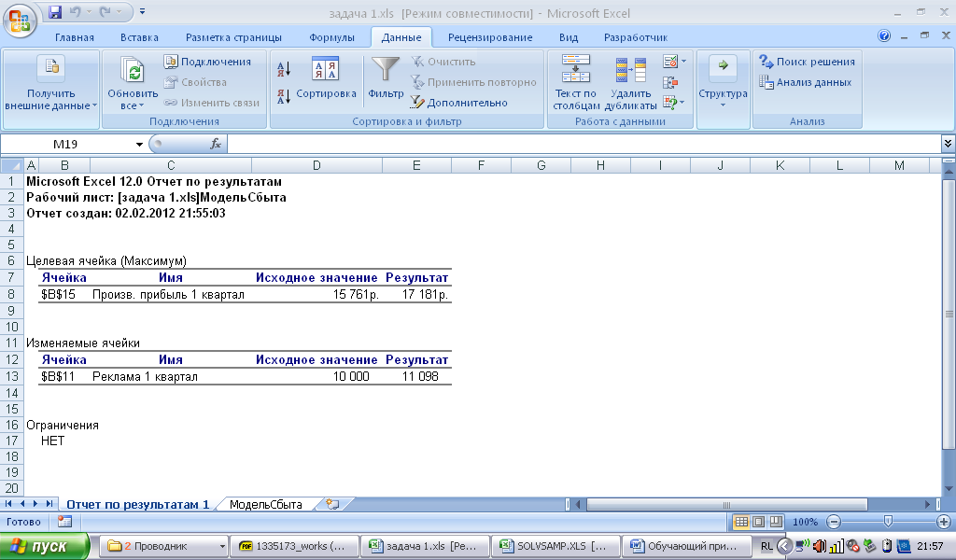Save the workbook with the floppy icon
The height and width of the screenshot is (560, 956).
point(55,11)
